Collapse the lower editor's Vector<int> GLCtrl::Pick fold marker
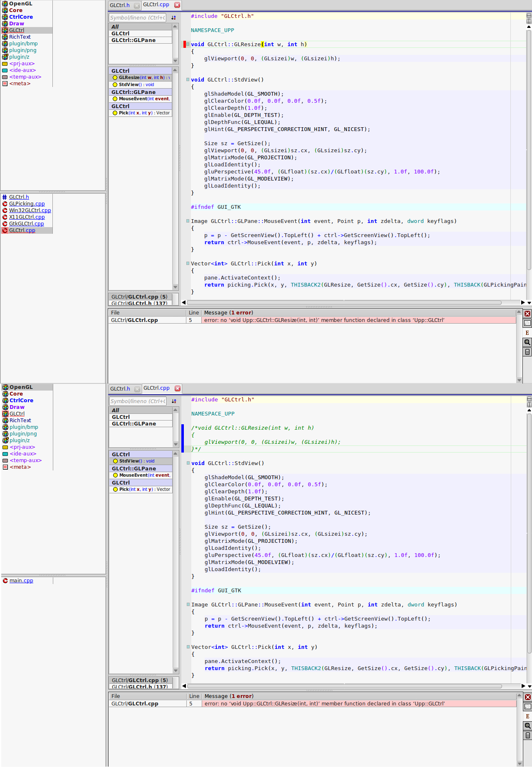532x767 pixels. [x=188, y=647]
